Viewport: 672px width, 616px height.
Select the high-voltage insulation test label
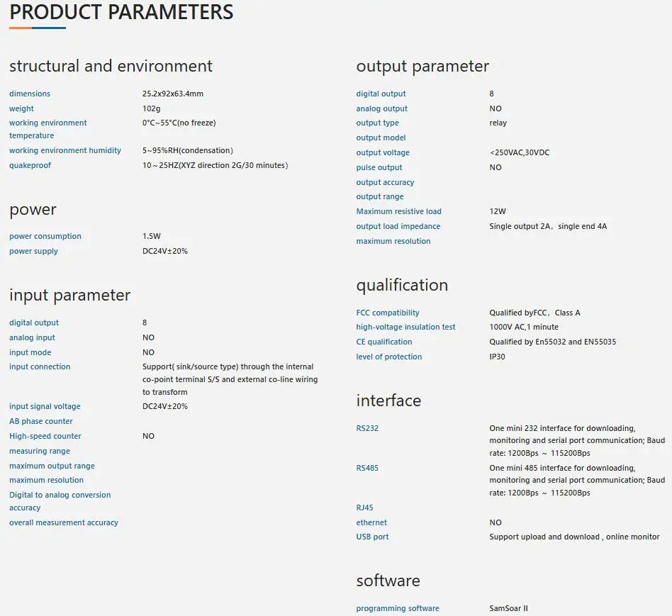coord(405,327)
